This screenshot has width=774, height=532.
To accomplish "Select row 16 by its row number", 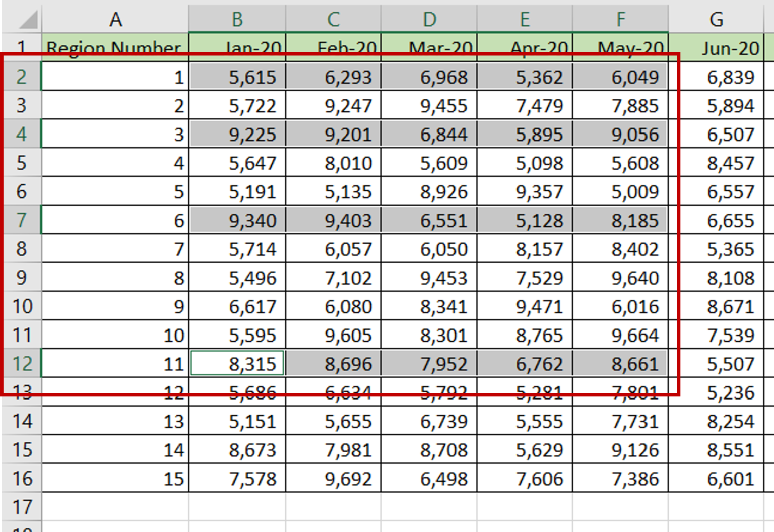I will click(20, 479).
